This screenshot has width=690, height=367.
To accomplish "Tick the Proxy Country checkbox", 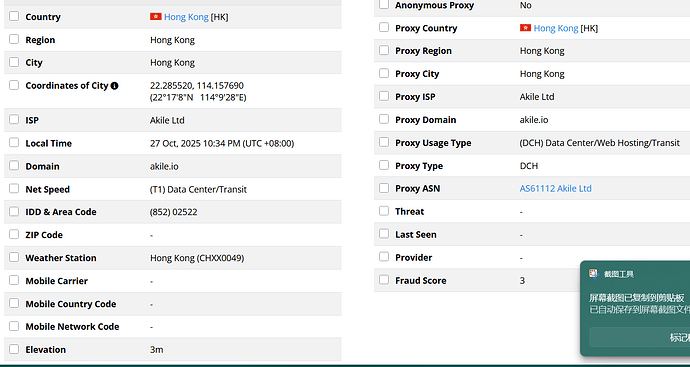I will coord(384,27).
